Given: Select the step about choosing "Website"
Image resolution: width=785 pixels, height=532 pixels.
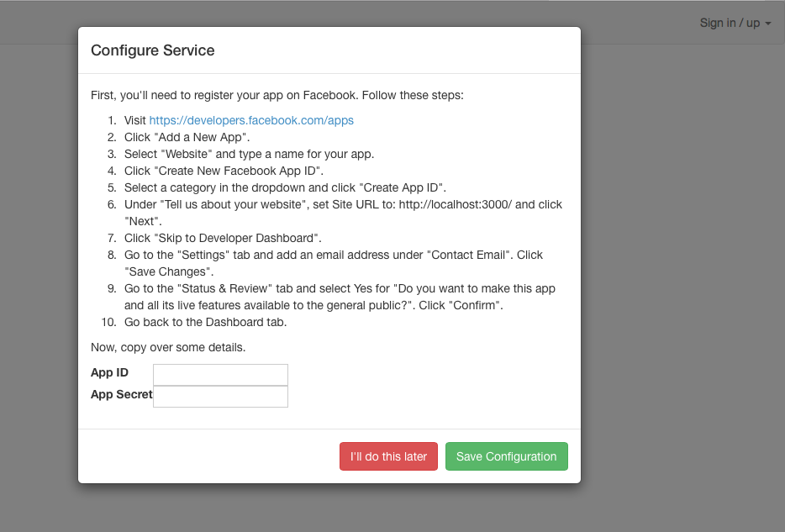Looking at the screenshot, I should (x=249, y=154).
